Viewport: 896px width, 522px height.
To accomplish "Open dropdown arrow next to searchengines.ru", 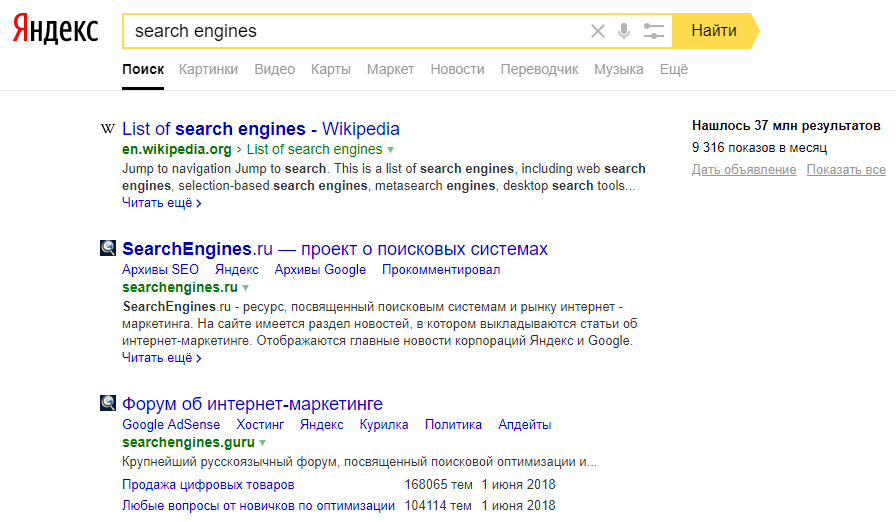I will point(246,287).
